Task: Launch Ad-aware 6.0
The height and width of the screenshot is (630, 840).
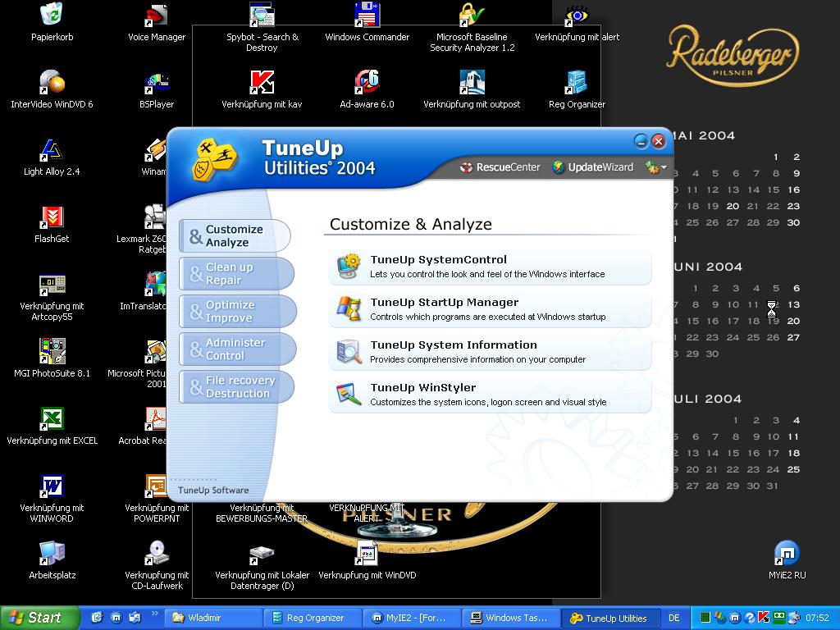Action: pos(367,89)
